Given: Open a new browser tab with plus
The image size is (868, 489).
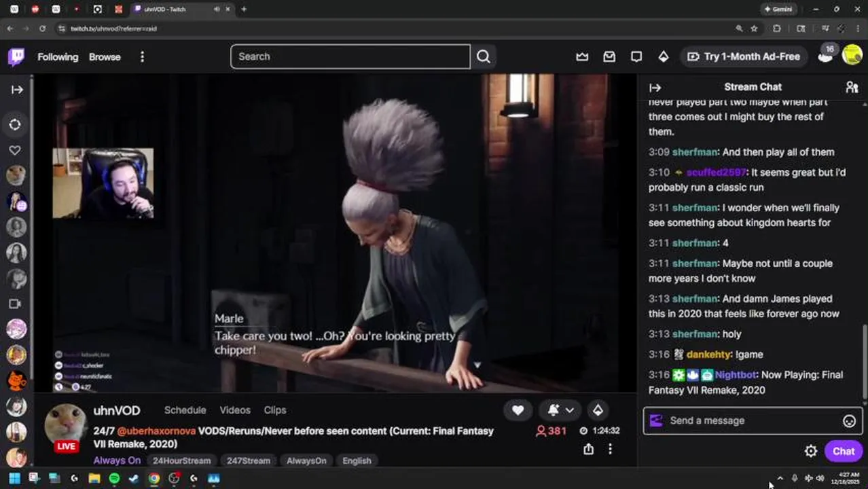Looking at the screenshot, I should click(244, 10).
